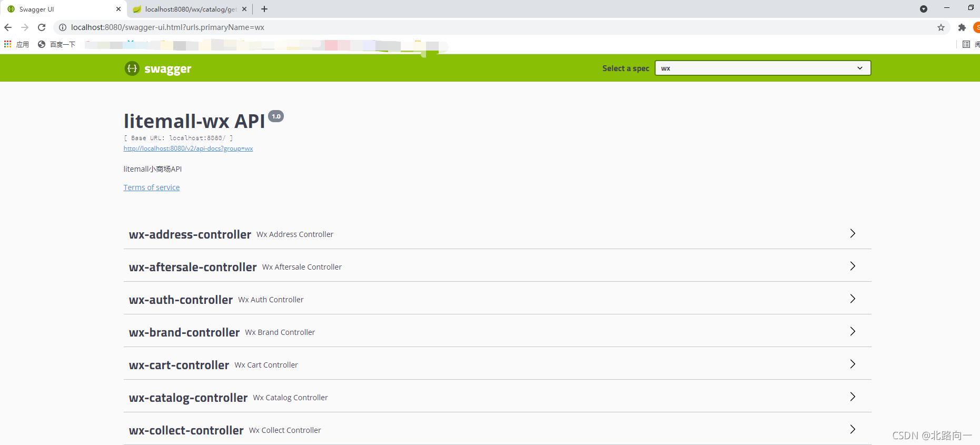Switch to the localhost:8080/wx/catalog tab
The width and height of the screenshot is (980, 445).
[x=190, y=9]
